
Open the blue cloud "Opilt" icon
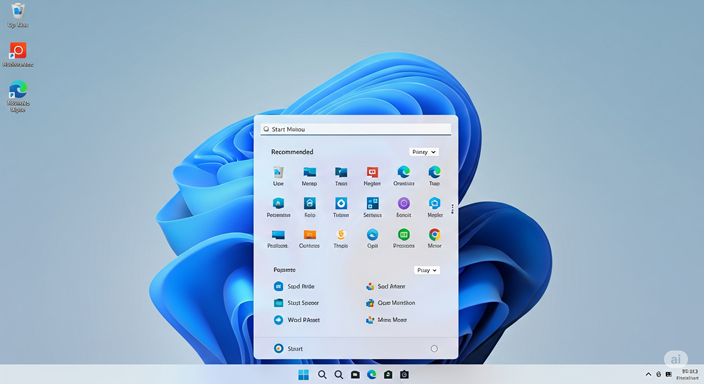pyautogui.click(x=372, y=234)
